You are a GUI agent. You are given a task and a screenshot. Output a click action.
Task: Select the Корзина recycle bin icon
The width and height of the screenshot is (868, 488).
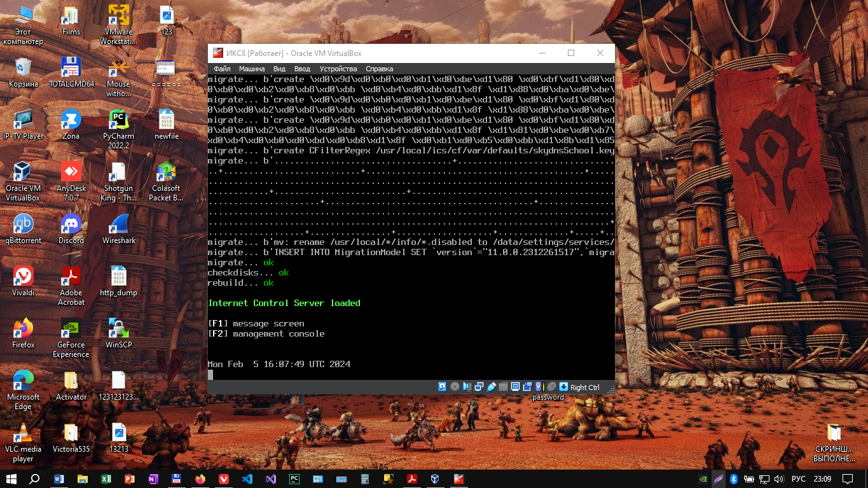point(23,73)
